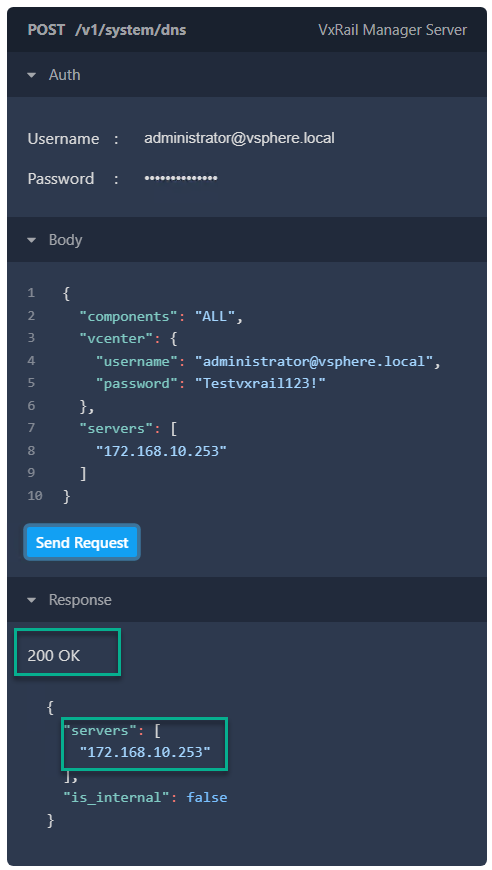492x870 pixels.
Task: Click line number 1 in body editor
Action: click(x=31, y=293)
